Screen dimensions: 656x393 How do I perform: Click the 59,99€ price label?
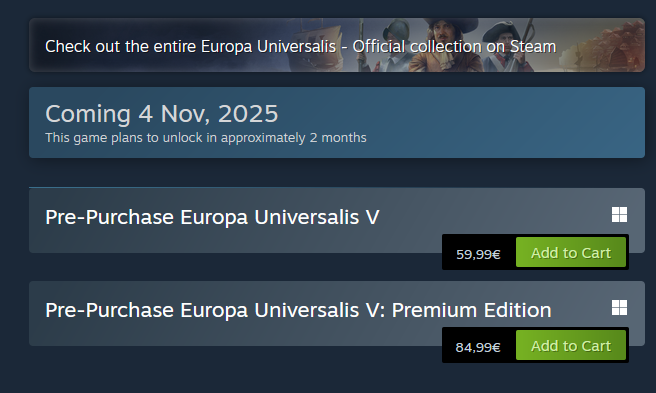[x=478, y=254]
